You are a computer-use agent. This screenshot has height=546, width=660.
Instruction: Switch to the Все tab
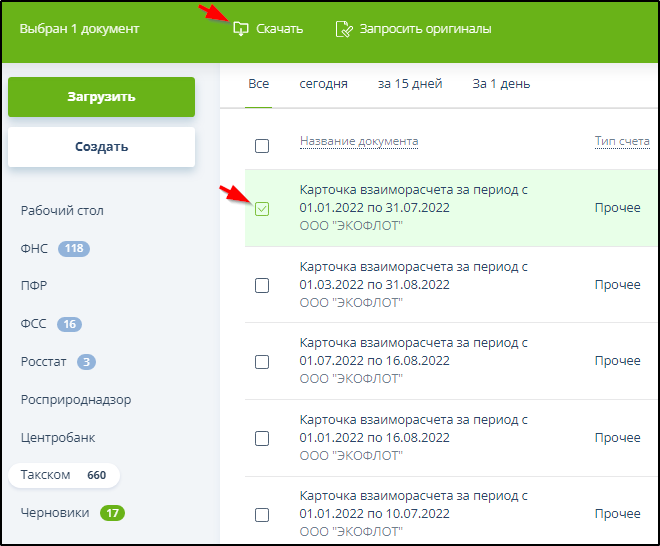click(x=259, y=84)
